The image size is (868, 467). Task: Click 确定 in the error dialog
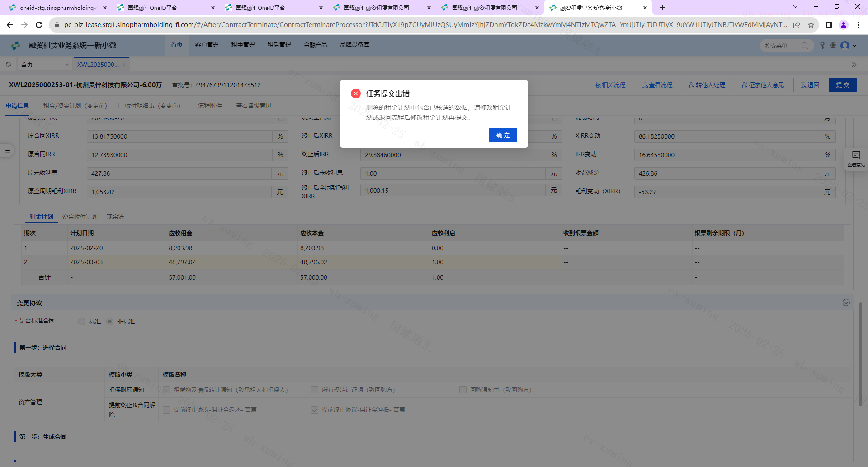point(503,135)
